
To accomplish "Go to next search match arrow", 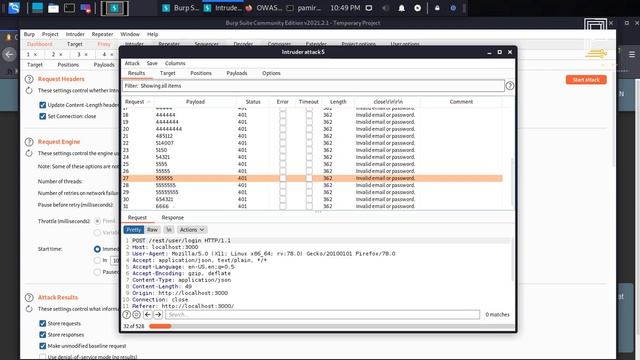I will pyautogui.click(x=158, y=314).
